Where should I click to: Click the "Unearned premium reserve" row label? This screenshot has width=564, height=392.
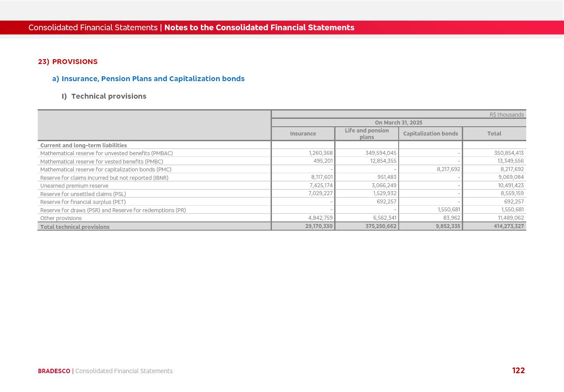click(74, 186)
